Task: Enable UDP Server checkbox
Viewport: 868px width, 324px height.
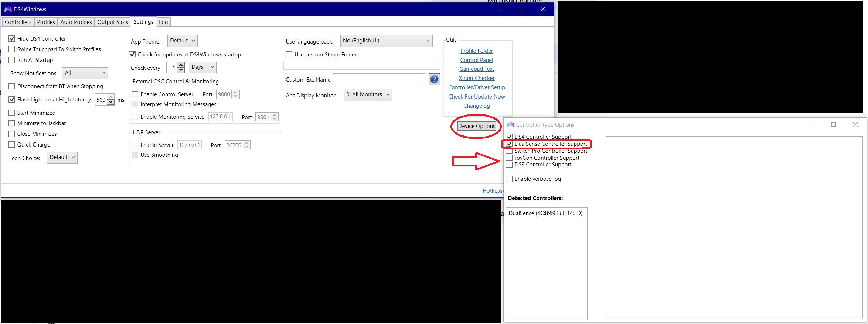Action: pos(135,145)
